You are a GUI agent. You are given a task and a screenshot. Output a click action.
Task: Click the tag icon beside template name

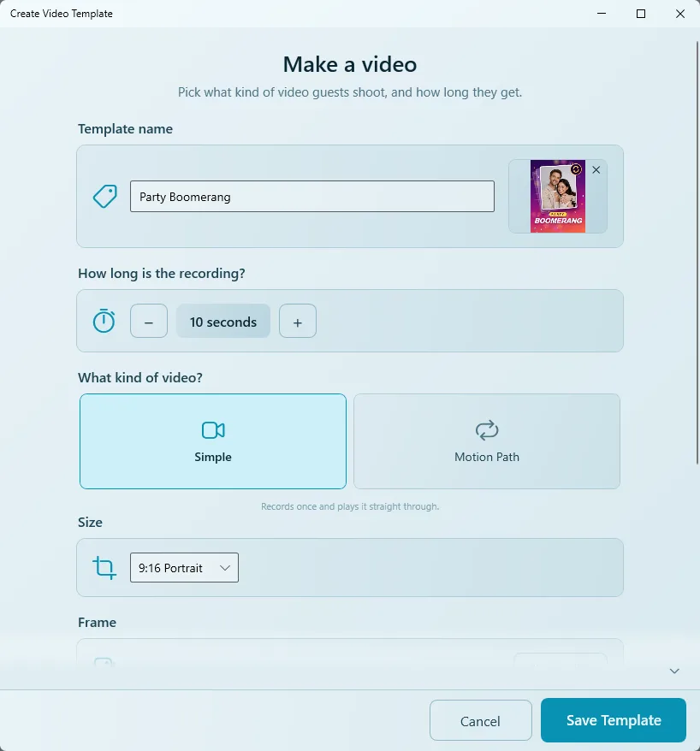point(105,197)
